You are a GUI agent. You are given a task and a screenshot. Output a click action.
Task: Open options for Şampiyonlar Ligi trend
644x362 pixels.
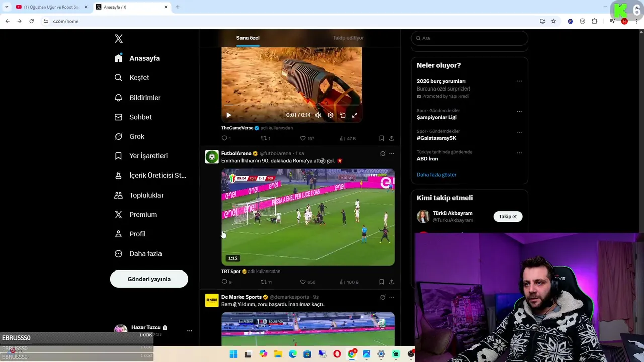pos(519,111)
